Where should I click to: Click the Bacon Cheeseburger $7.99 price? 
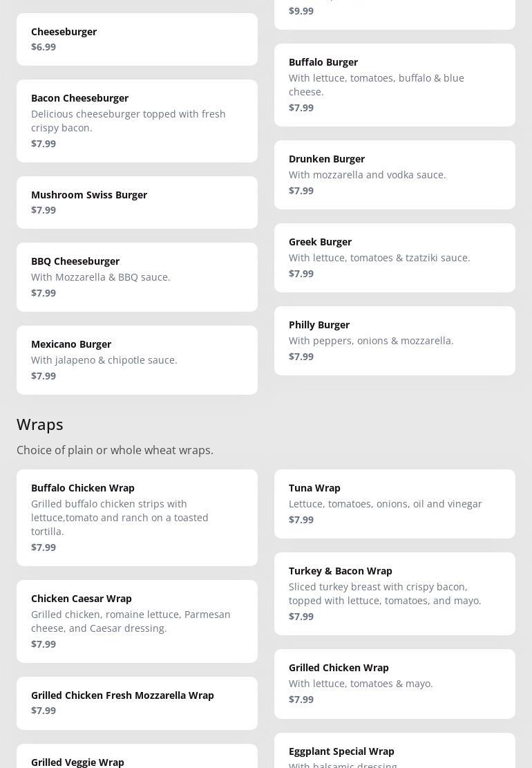coord(44,143)
